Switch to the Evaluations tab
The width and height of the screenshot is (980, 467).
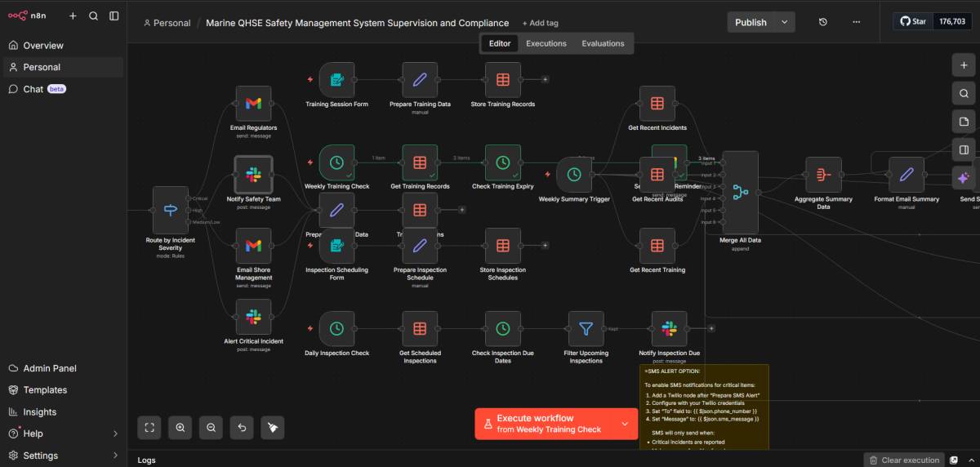(x=603, y=43)
